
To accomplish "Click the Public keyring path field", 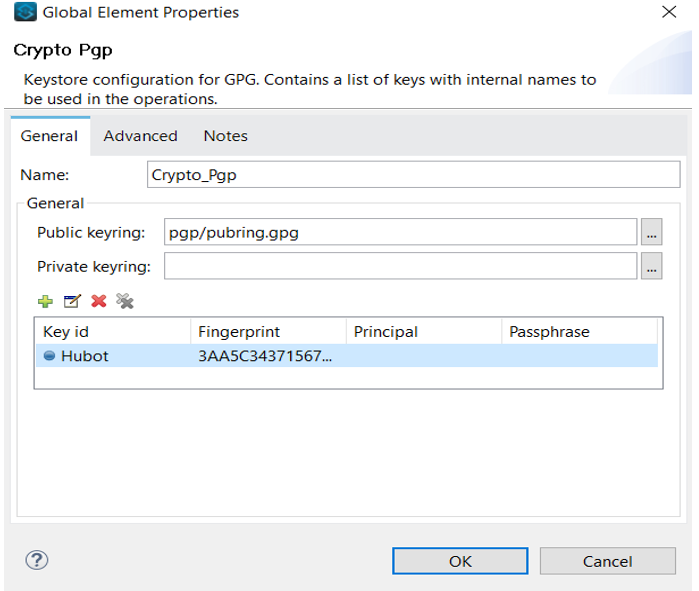I will pos(400,232).
